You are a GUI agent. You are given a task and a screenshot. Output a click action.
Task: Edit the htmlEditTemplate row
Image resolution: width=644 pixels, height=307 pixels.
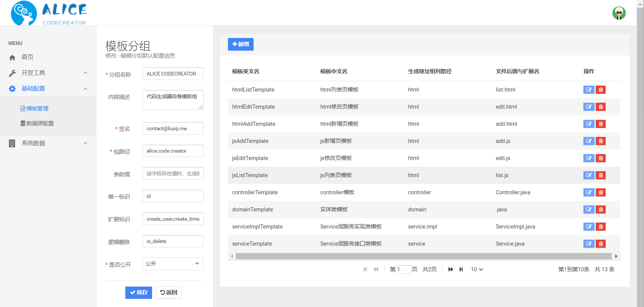pos(589,107)
